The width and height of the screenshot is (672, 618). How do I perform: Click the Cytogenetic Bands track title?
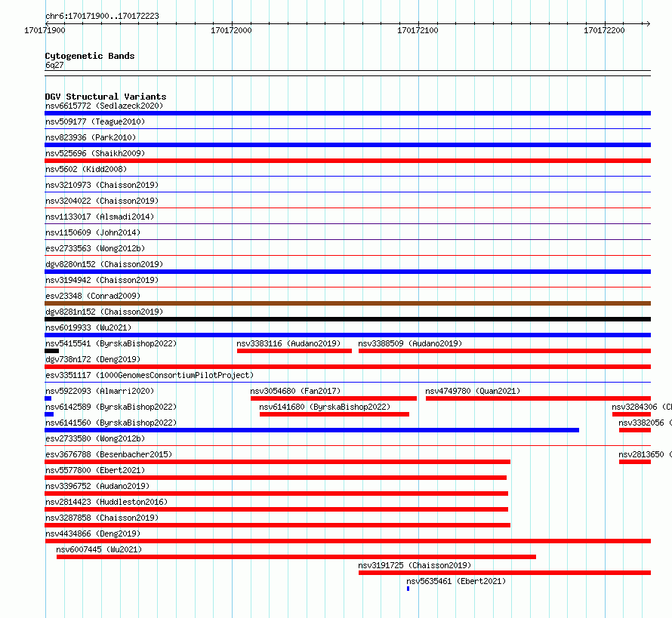pyautogui.click(x=90, y=56)
